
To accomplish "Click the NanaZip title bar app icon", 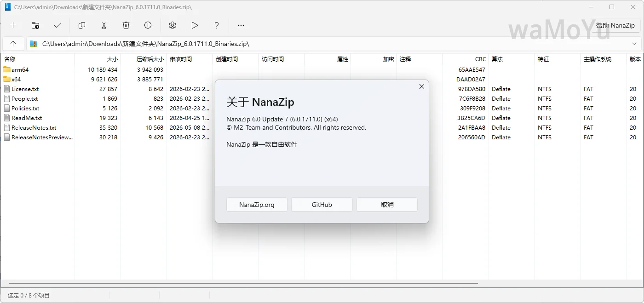I will coord(7,7).
